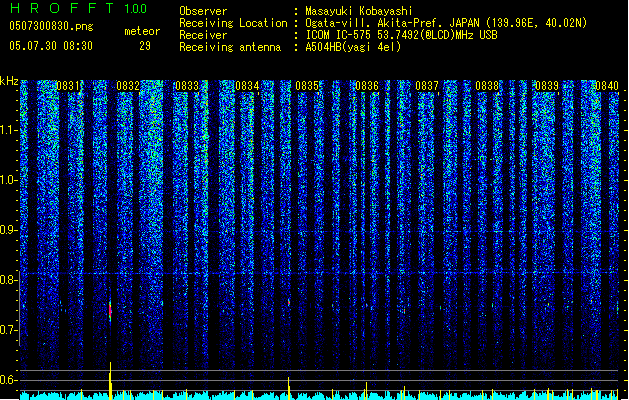Click the 0832 time marker
Screen dimensions: 629x400
128,86
